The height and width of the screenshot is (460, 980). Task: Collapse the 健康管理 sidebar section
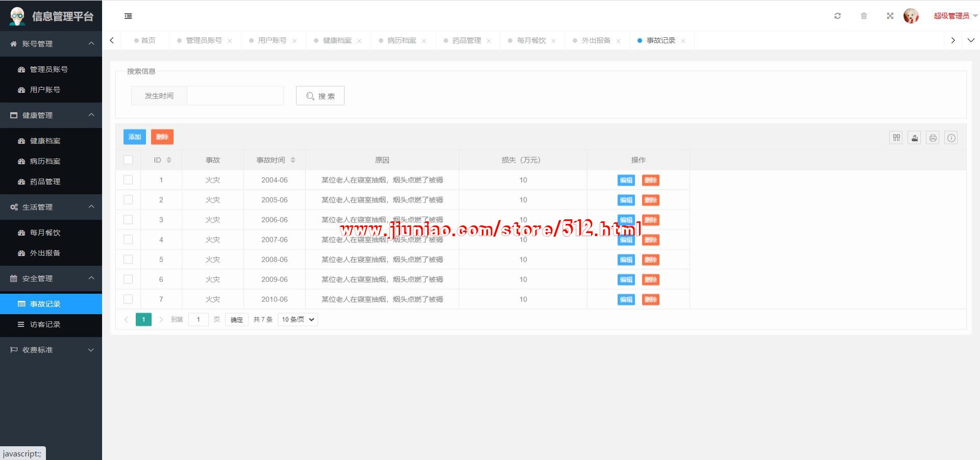51,115
